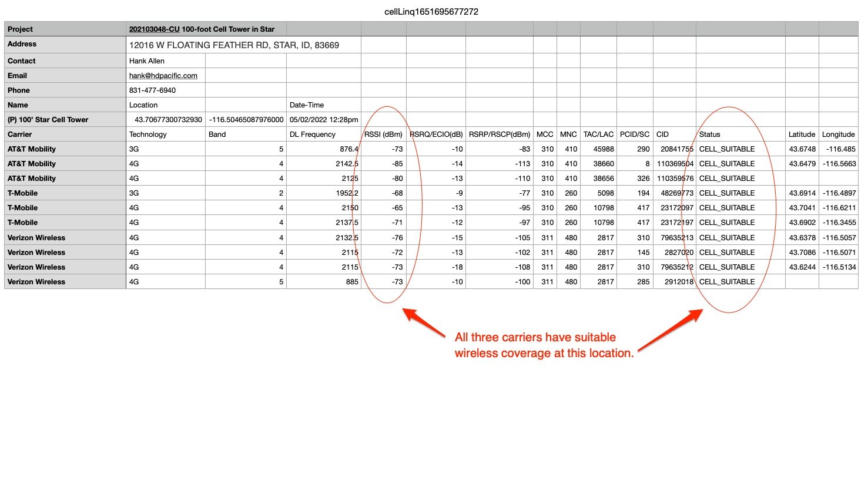Select the 05/02/2022 12:28pm cell
This screenshot has width=868, height=504.
click(324, 119)
